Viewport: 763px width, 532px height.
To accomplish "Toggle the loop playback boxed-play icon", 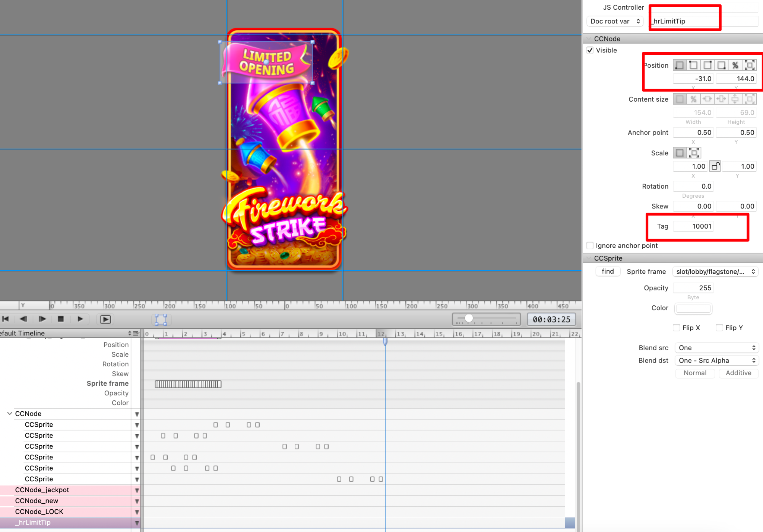I will [x=105, y=319].
